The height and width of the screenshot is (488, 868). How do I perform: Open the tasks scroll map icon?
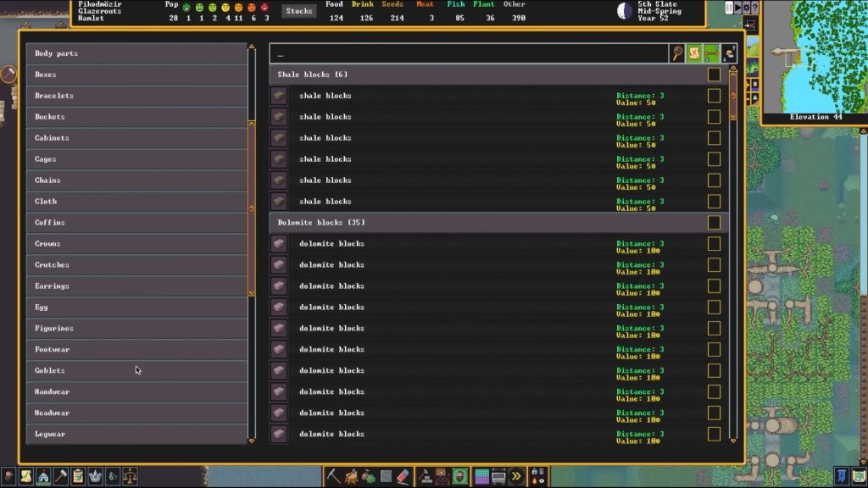click(x=26, y=476)
